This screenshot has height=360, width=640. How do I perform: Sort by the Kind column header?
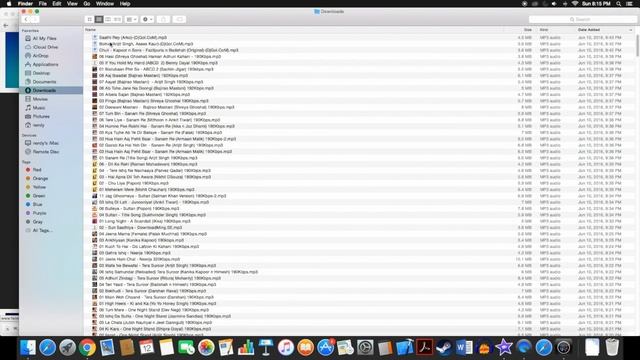pos(544,30)
